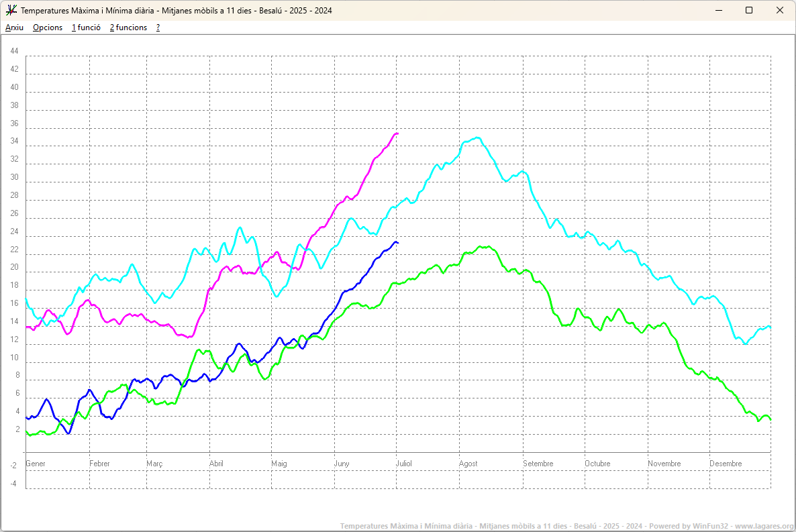Minimize the temperature chart window
The width and height of the screenshot is (796, 532).
pyautogui.click(x=719, y=10)
